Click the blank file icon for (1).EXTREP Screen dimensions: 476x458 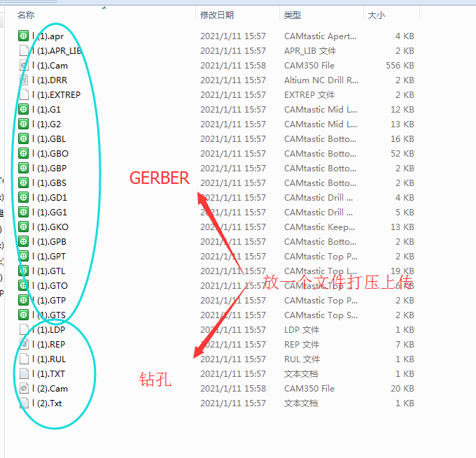23,95
